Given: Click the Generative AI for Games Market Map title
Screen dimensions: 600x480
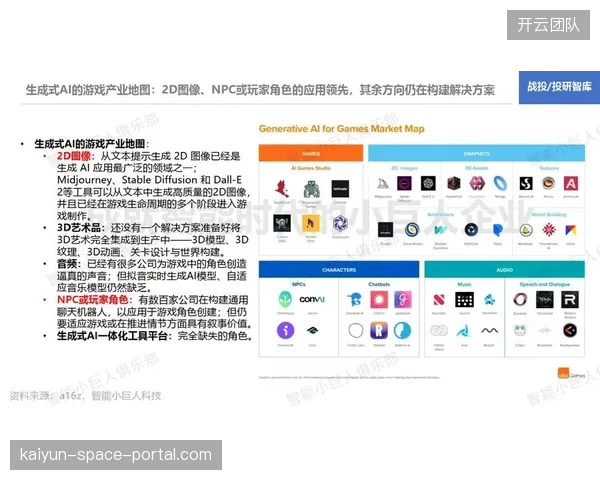Looking at the screenshot, I should pos(342,129).
